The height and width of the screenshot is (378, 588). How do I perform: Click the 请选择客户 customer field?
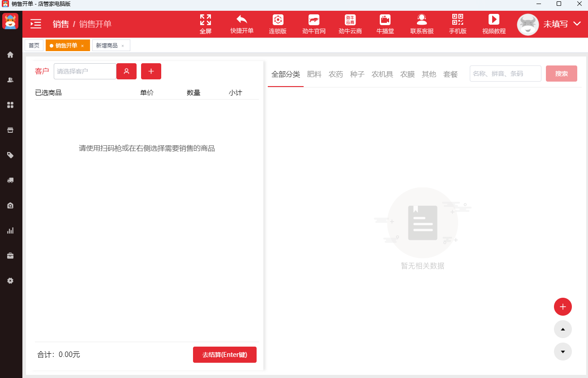(85, 71)
